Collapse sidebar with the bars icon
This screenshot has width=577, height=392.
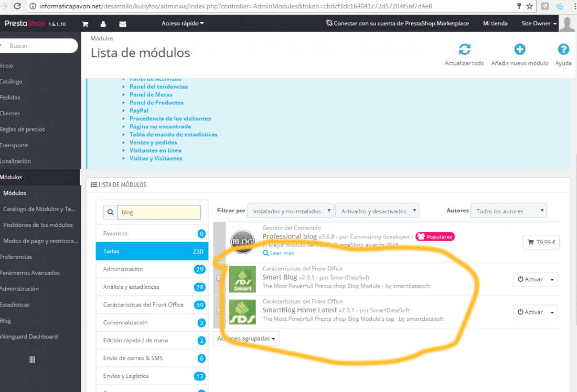[x=32, y=360]
